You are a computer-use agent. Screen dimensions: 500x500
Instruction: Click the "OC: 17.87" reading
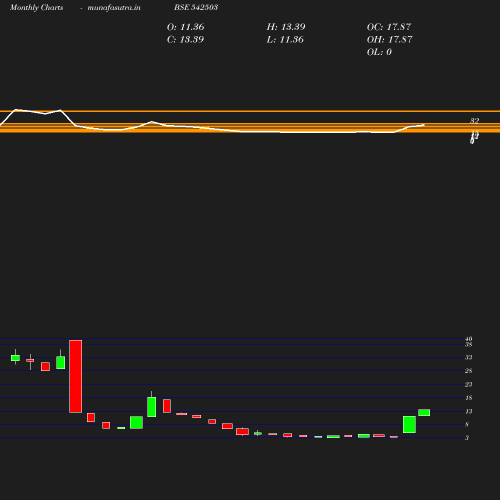tap(389, 27)
